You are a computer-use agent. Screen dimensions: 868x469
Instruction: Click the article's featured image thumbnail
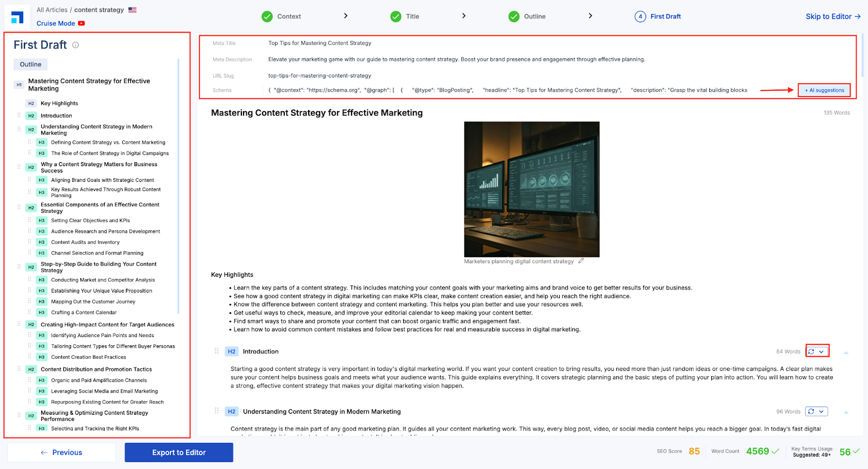click(532, 189)
